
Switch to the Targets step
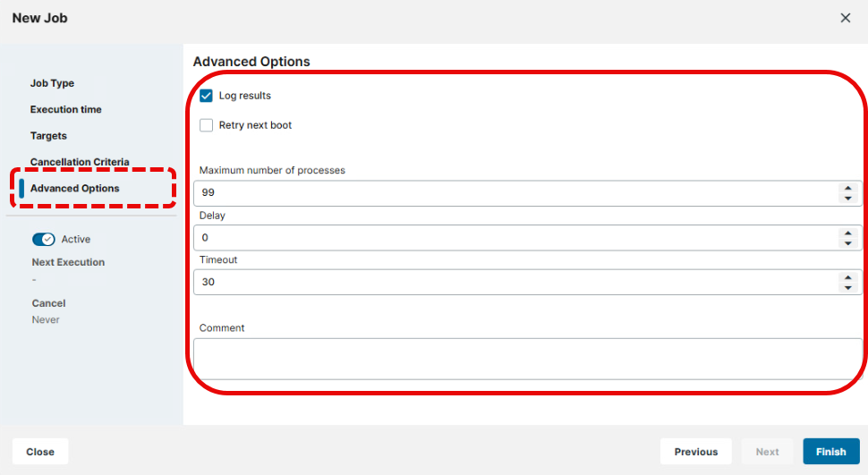(48, 136)
